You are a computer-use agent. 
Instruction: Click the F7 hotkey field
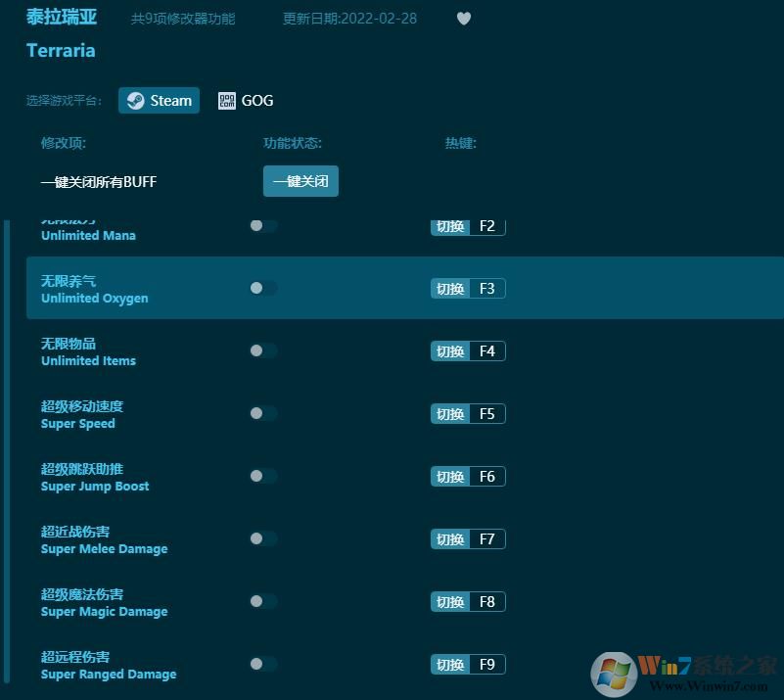[487, 539]
